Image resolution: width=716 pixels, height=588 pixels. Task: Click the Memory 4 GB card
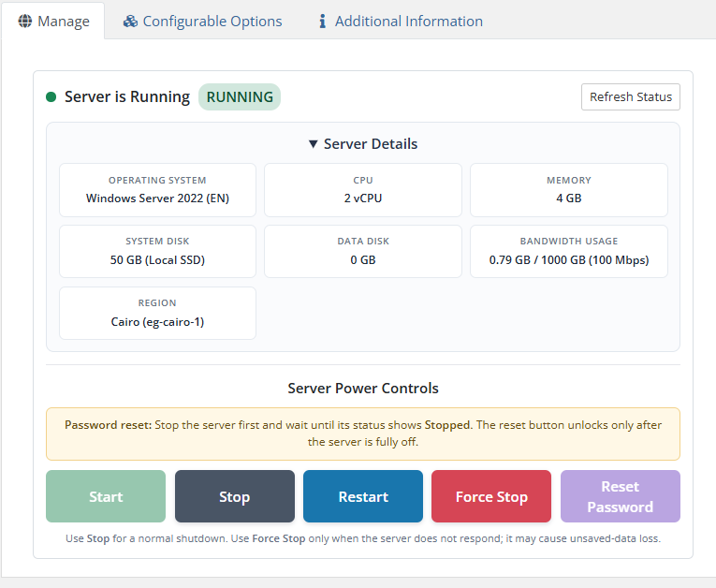(x=568, y=190)
